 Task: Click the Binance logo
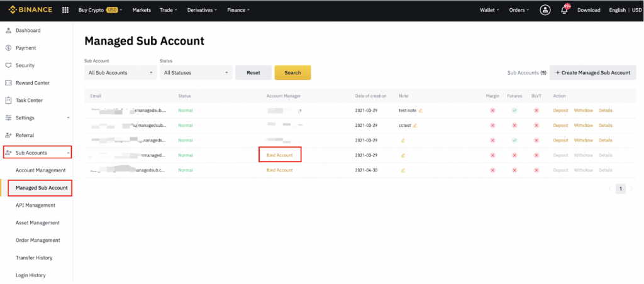tap(30, 10)
